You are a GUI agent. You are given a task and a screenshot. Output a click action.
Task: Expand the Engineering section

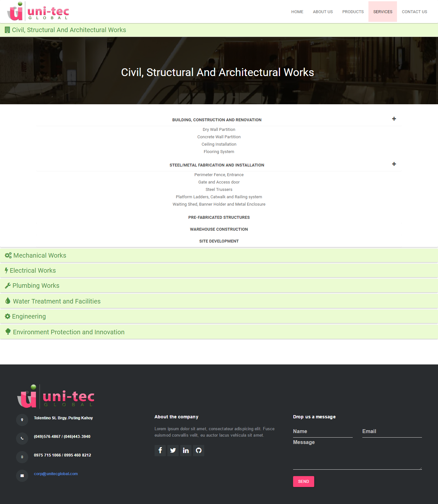pos(219,316)
